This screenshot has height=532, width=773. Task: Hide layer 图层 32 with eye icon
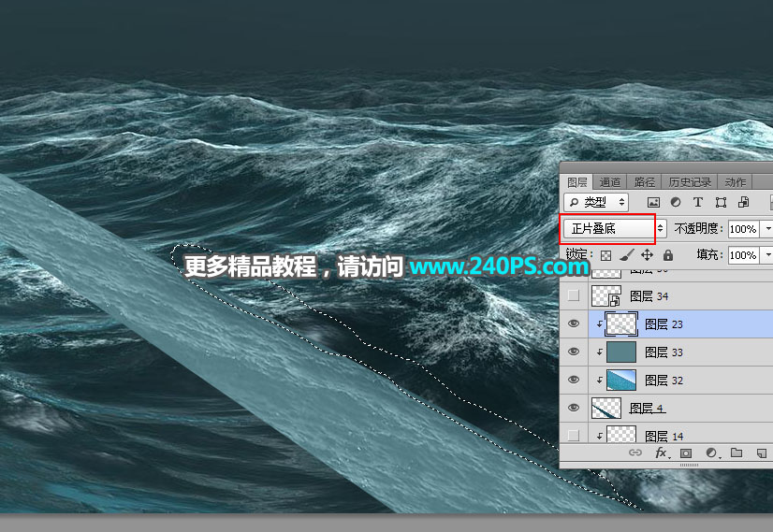point(574,380)
